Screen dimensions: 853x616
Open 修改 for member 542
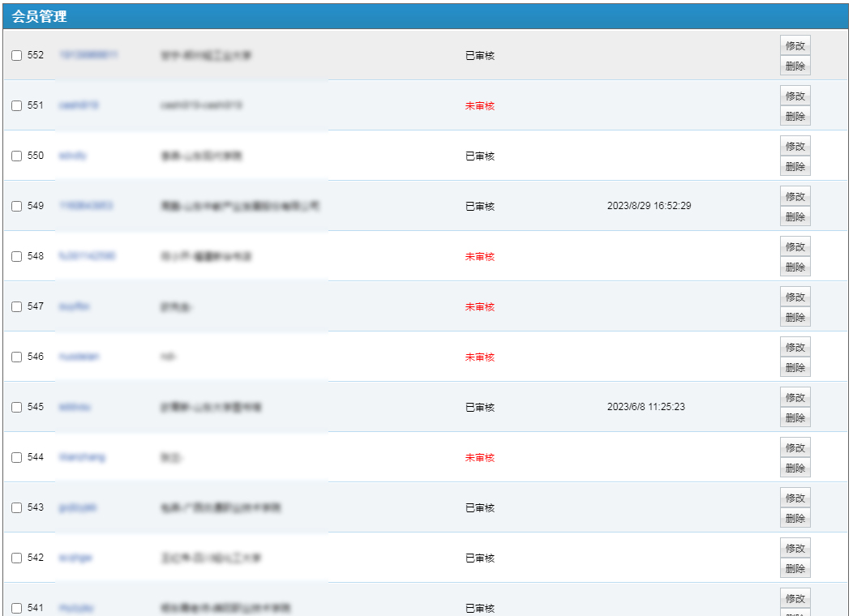pyautogui.click(x=795, y=548)
